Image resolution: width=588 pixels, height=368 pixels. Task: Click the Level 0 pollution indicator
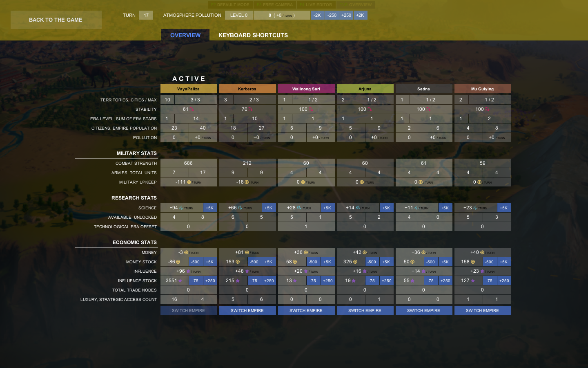tap(239, 15)
